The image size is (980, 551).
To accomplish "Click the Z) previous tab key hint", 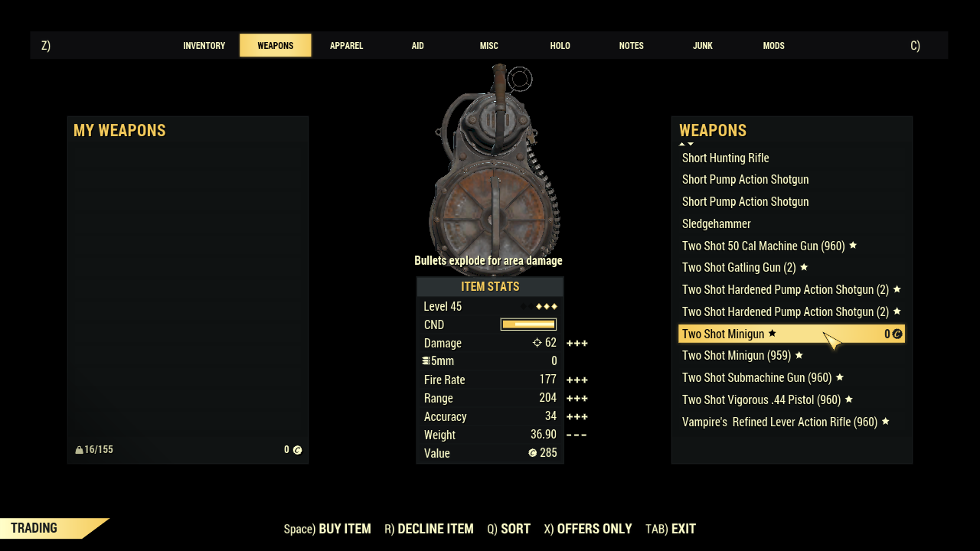I will tap(46, 46).
